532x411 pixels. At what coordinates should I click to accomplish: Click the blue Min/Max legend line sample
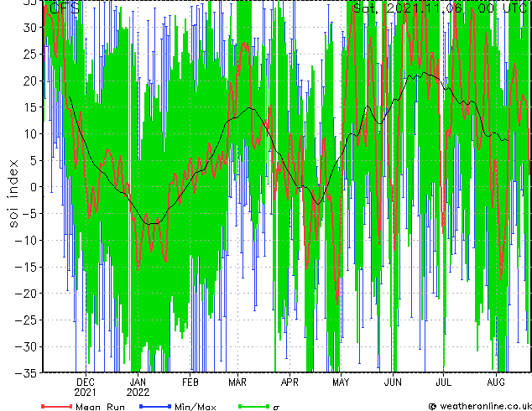click(x=155, y=406)
